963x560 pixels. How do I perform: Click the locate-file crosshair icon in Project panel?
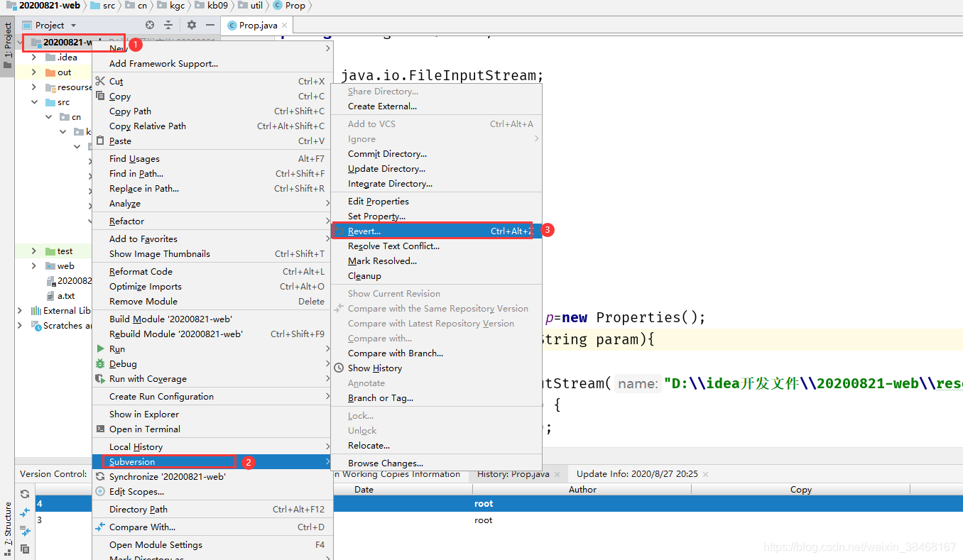pos(150,25)
